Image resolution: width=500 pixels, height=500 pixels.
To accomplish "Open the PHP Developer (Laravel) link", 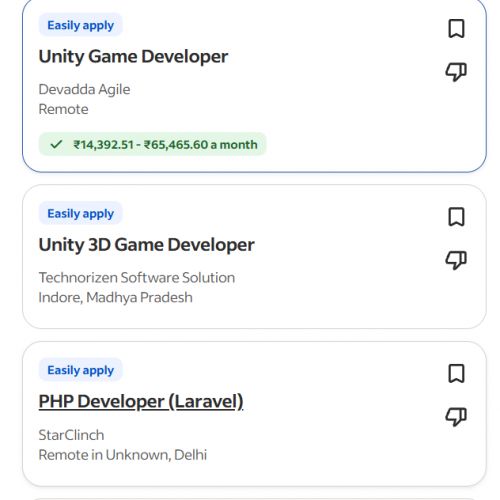I will [141, 401].
